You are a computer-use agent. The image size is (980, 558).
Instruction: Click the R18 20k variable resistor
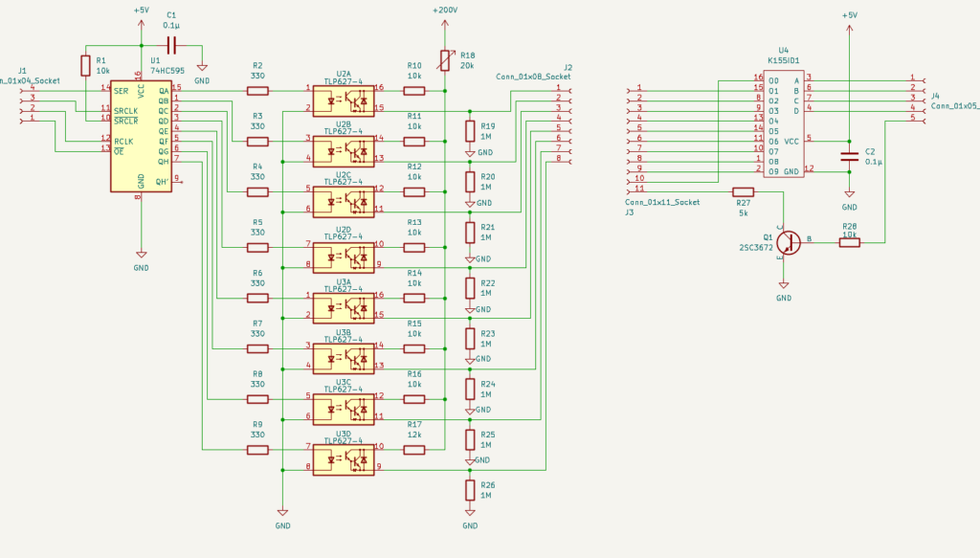tap(444, 57)
